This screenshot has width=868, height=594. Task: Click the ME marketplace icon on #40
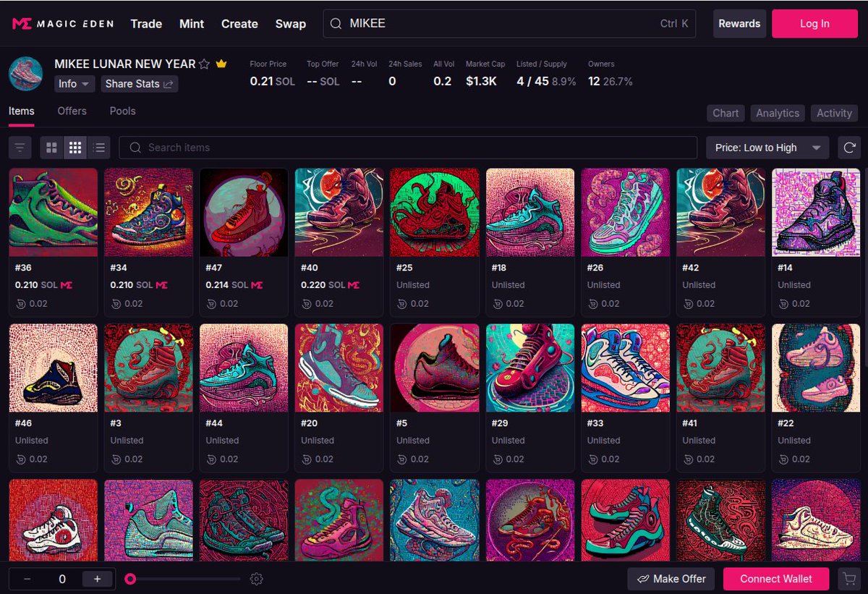click(x=354, y=285)
